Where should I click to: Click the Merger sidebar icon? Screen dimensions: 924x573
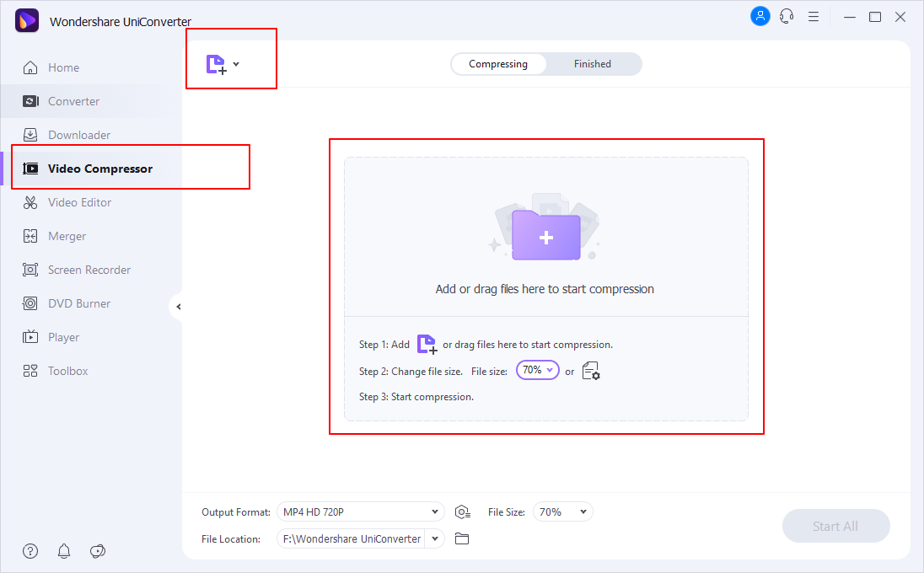30,236
